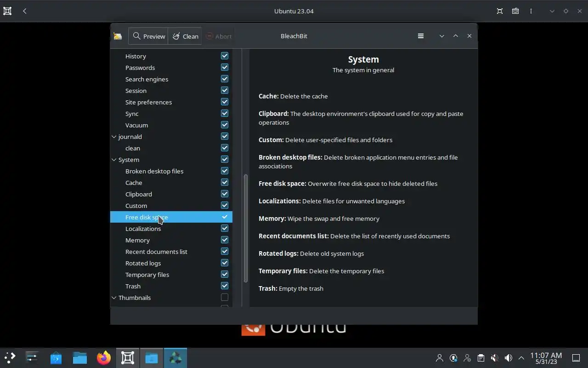Click the muted audio tray icon
The width and height of the screenshot is (588, 368).
494,358
